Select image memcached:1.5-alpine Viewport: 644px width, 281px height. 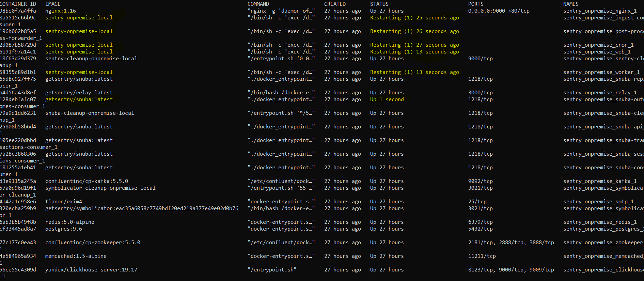coord(76,256)
